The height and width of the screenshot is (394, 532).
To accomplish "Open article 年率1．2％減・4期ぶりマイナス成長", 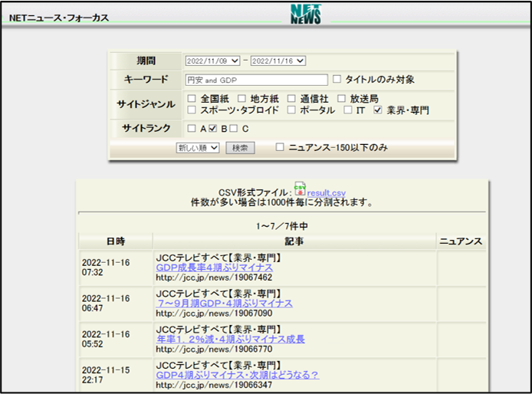I will click(x=230, y=339).
